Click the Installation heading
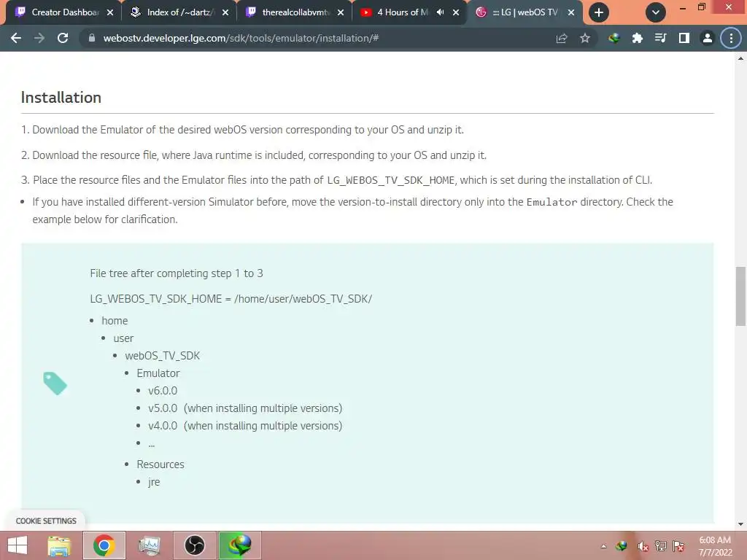 coord(61,98)
